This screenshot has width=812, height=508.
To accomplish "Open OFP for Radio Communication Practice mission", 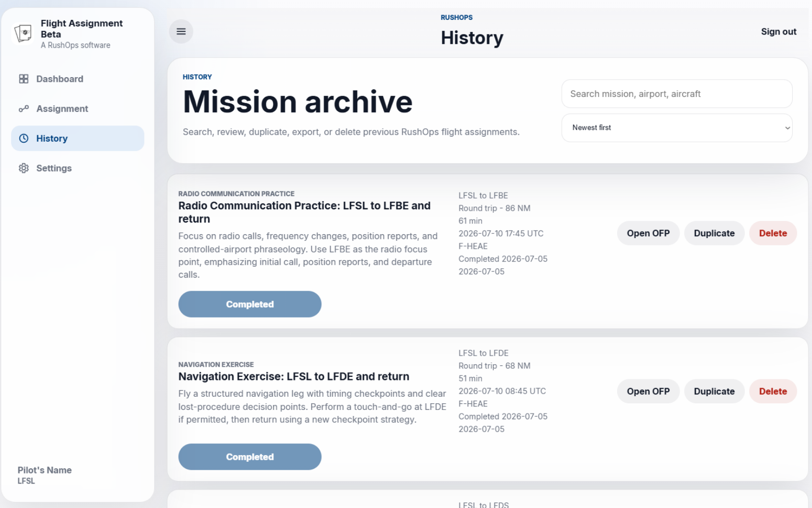I will [648, 233].
